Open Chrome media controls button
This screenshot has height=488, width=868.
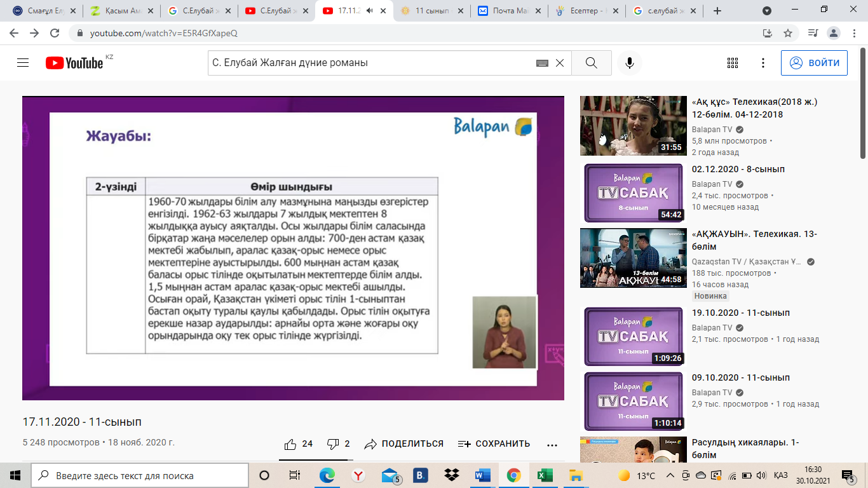pos(813,33)
